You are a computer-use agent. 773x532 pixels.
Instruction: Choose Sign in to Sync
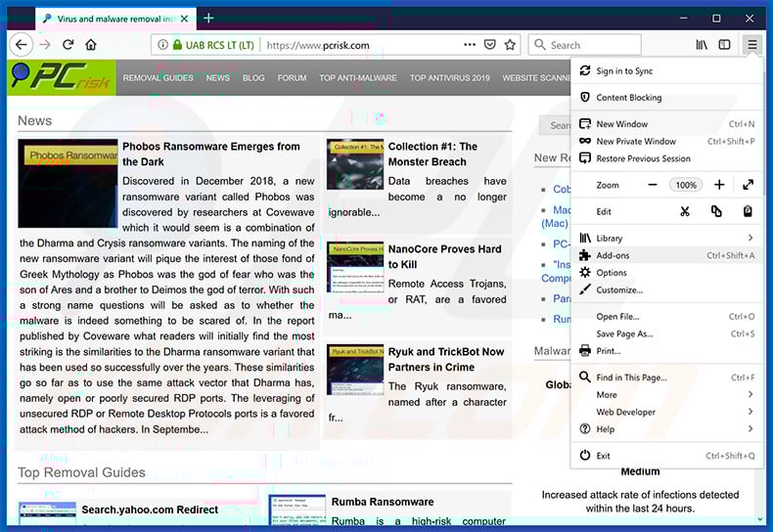pos(667,71)
